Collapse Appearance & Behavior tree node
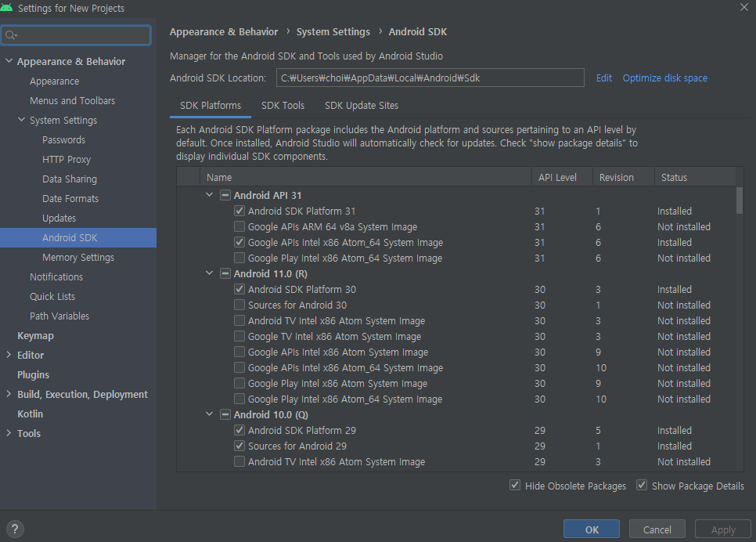 point(9,61)
